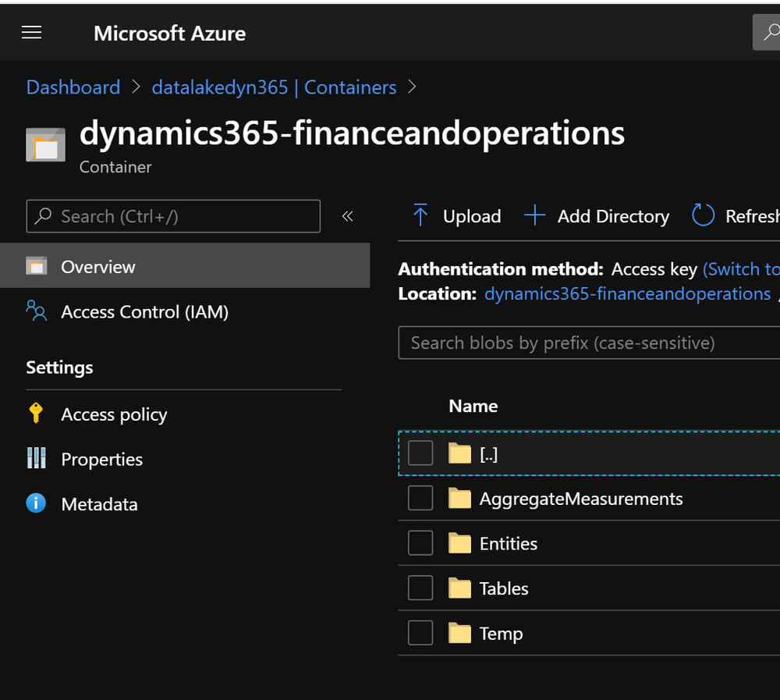This screenshot has width=780, height=700.
Task: Click the Metadata info icon
Action: click(36, 503)
